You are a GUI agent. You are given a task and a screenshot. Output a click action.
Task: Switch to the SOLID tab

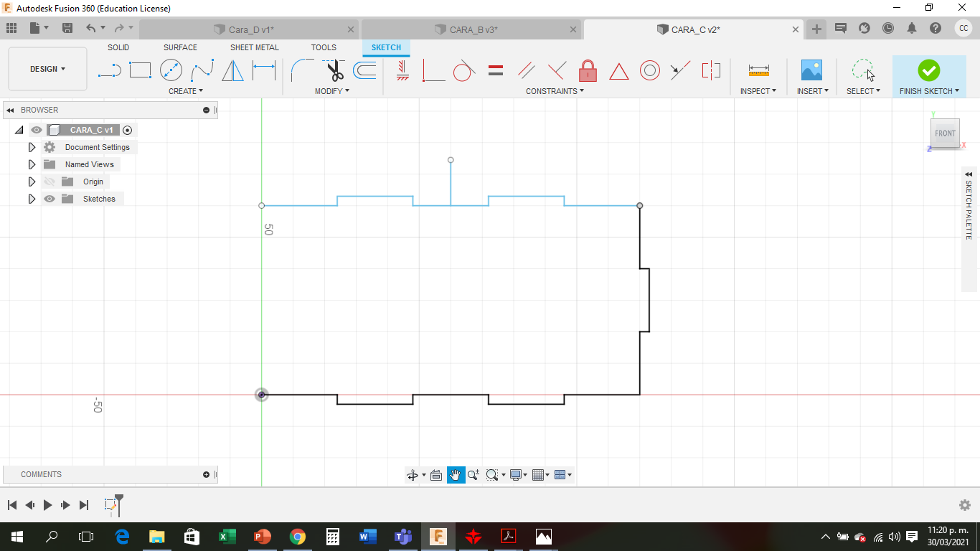coord(118,47)
